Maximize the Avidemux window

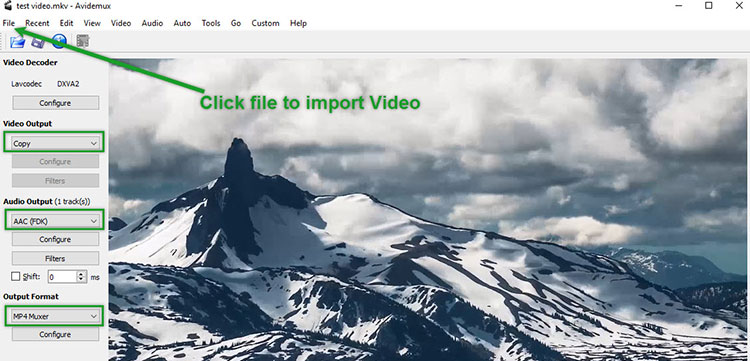tap(709, 6)
